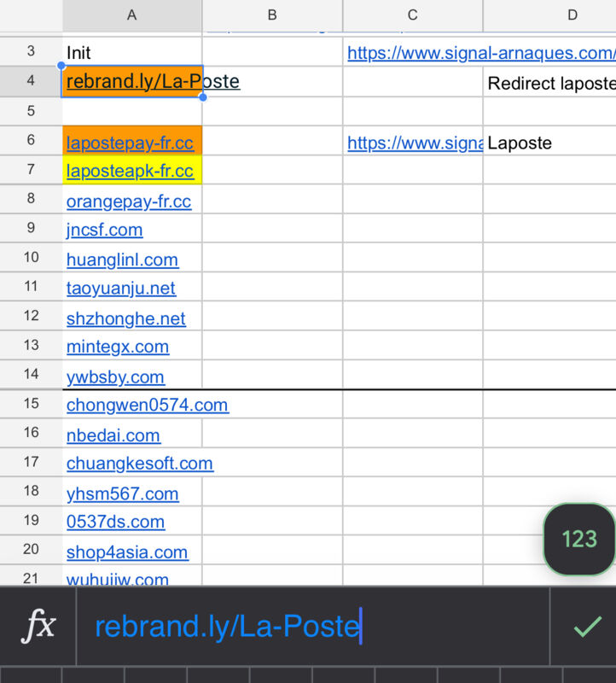The width and height of the screenshot is (616, 683).
Task: Open the mintegx.com link
Action: click(x=118, y=347)
